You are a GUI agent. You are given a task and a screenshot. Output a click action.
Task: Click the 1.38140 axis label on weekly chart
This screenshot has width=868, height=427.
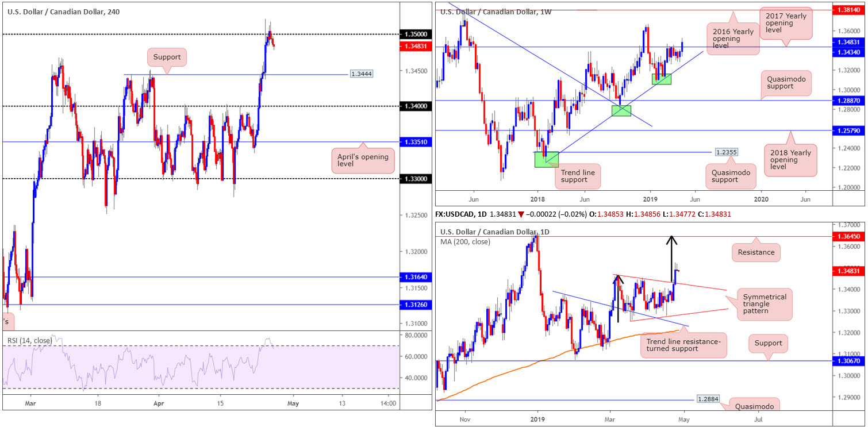849,10
